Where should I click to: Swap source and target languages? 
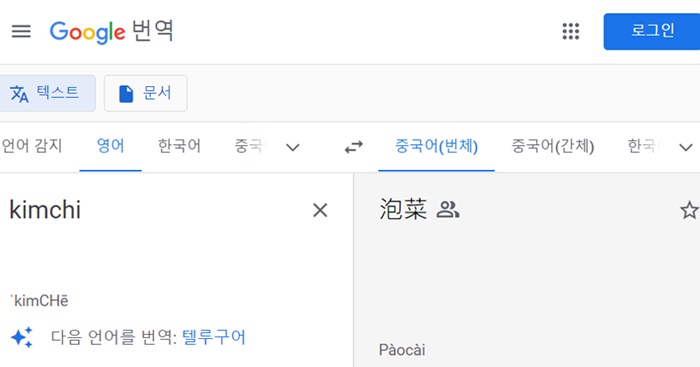354,147
